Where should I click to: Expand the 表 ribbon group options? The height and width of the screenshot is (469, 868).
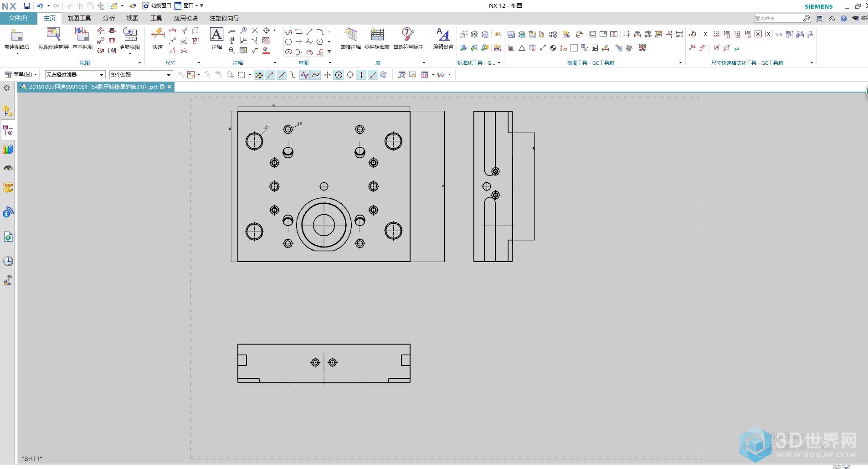pos(424,63)
